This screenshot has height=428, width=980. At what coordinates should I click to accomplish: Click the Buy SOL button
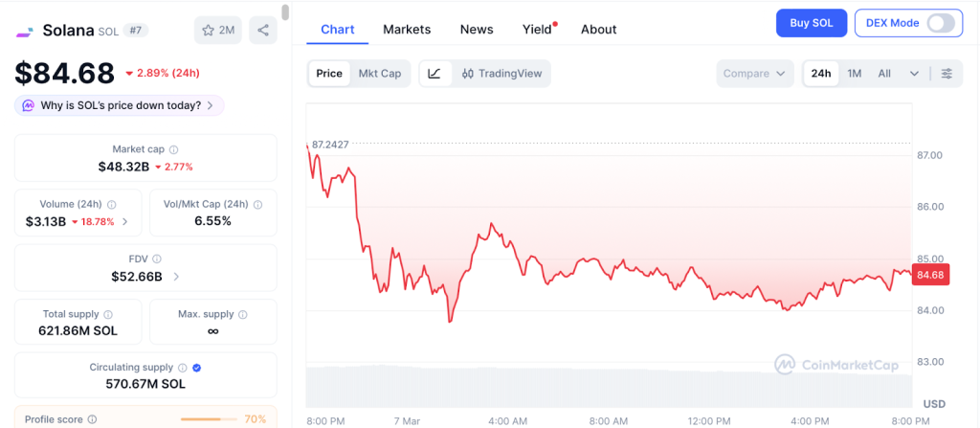[811, 23]
